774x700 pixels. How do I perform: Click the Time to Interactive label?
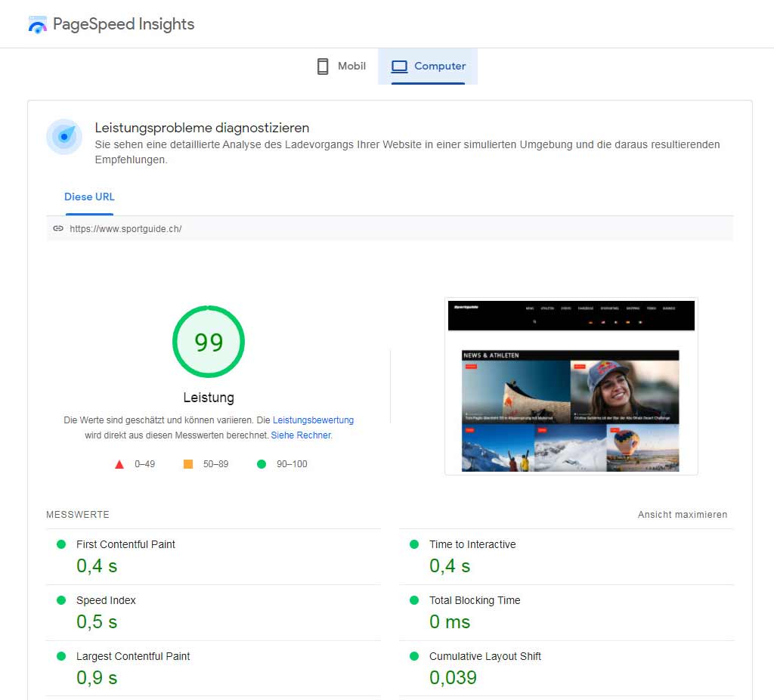coord(472,544)
